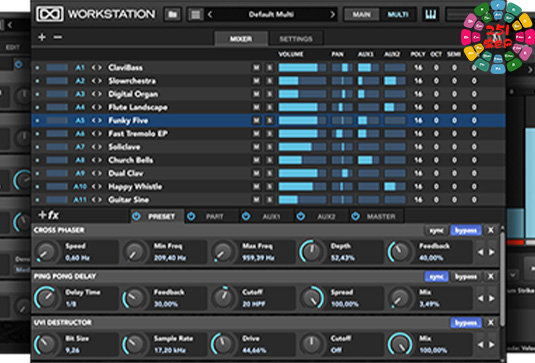Toggle power icon on MASTER fx tab
The width and height of the screenshot is (535, 363).
(x=356, y=216)
